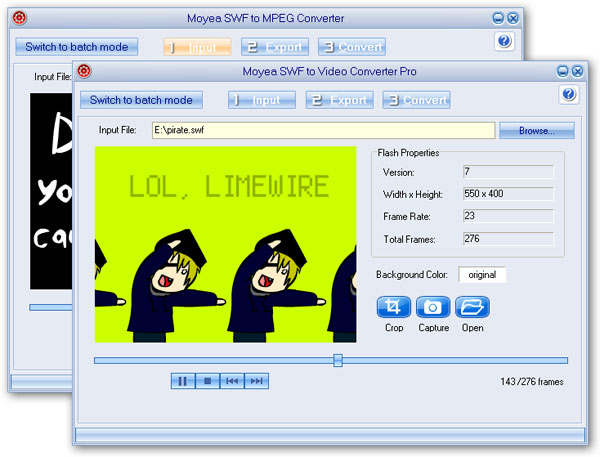This screenshot has width=600, height=457.
Task: Minimize the Video Converter Pro window
Action: pyautogui.click(x=562, y=71)
